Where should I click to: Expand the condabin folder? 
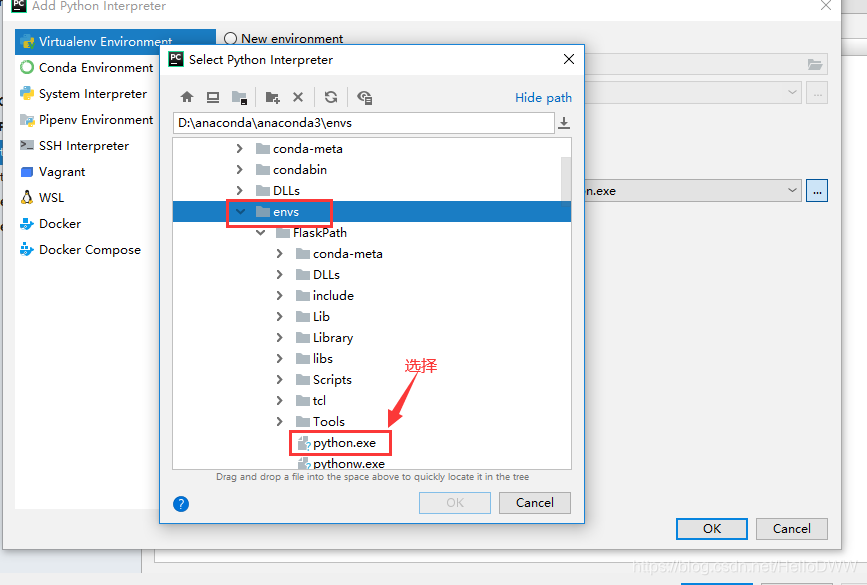(x=239, y=170)
